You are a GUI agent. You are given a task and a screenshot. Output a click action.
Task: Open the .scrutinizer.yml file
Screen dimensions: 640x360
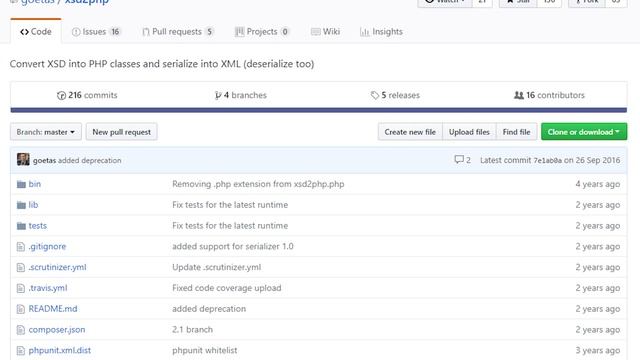click(58, 267)
